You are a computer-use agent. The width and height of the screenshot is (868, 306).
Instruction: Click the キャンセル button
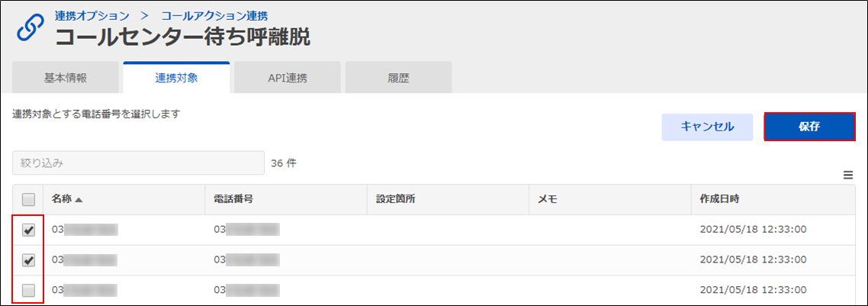pos(708,127)
